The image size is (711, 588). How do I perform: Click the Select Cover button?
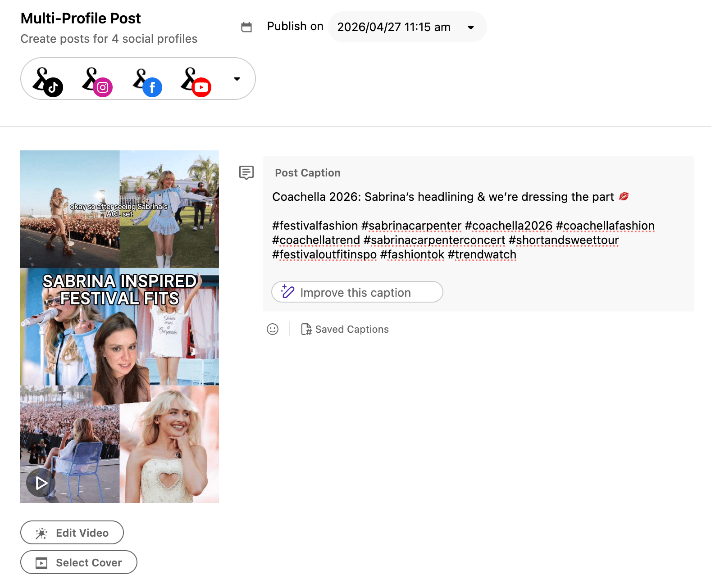(79, 562)
